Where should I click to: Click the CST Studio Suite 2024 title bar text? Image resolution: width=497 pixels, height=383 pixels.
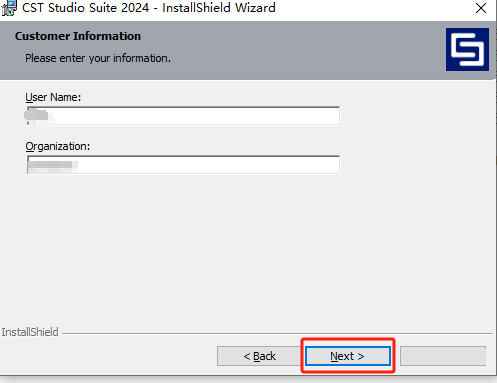(x=149, y=8)
